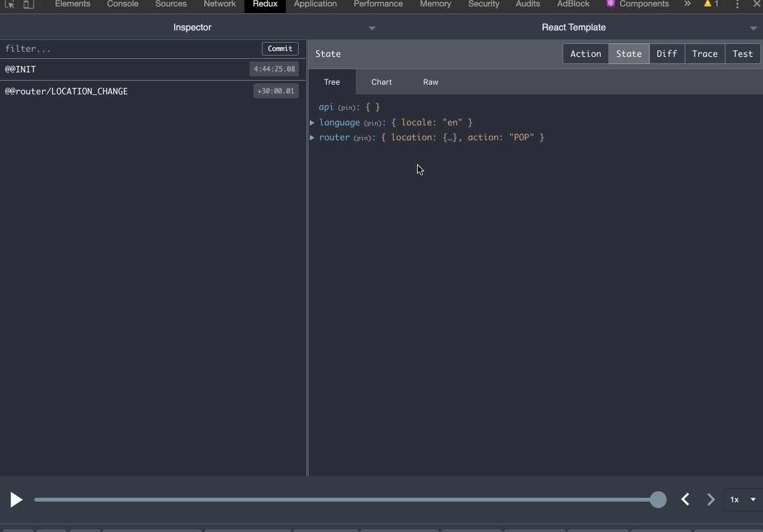763x532 pixels.
Task: Open the AdBlock tab
Action: pos(574,4)
